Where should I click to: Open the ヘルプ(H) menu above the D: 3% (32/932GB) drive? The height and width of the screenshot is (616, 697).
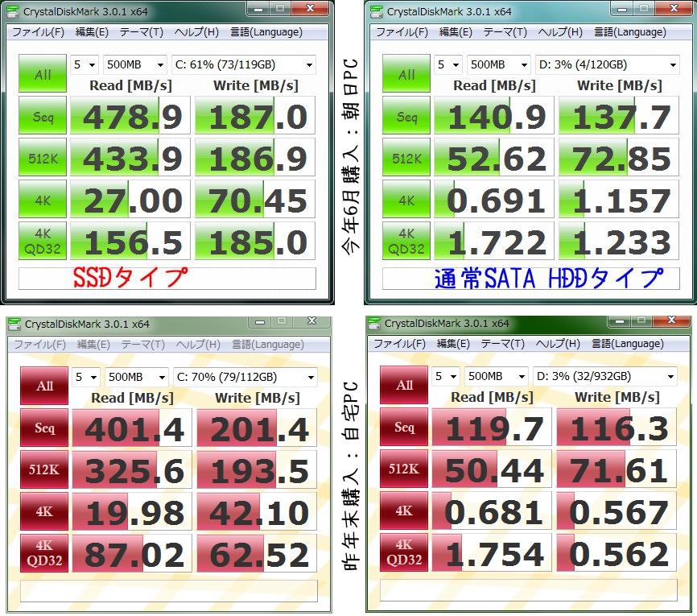coord(557,343)
